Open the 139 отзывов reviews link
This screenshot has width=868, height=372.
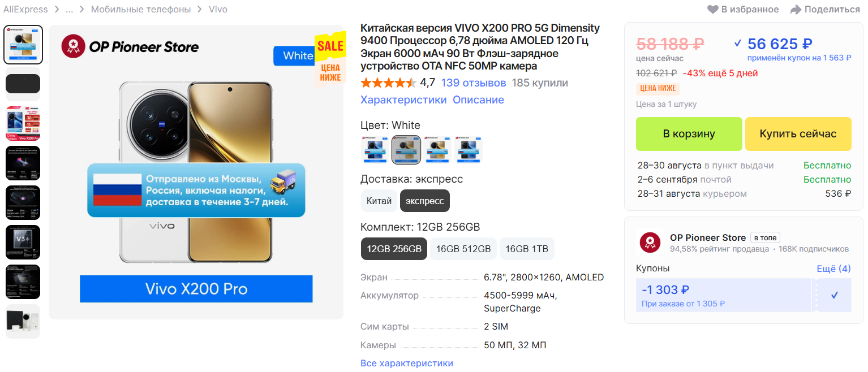[474, 83]
